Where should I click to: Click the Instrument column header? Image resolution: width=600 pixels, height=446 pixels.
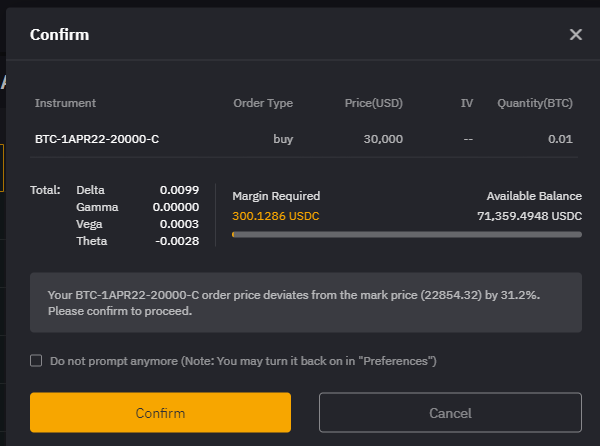65,103
